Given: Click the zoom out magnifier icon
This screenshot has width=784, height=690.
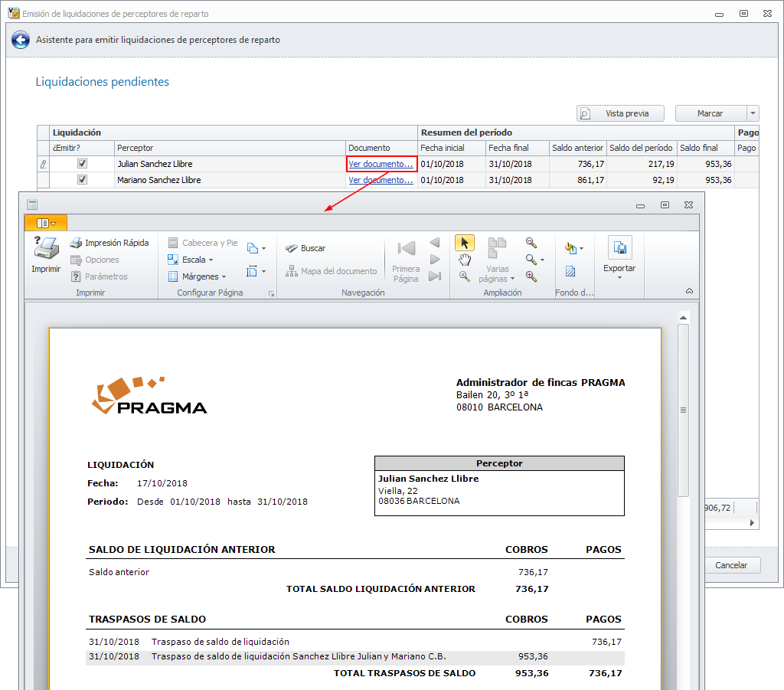Looking at the screenshot, I should tap(531, 242).
